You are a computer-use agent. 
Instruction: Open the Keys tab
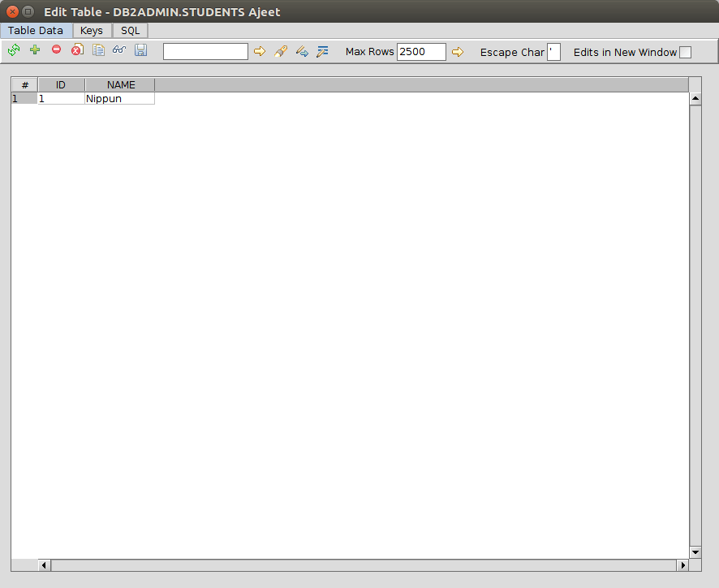[91, 31]
